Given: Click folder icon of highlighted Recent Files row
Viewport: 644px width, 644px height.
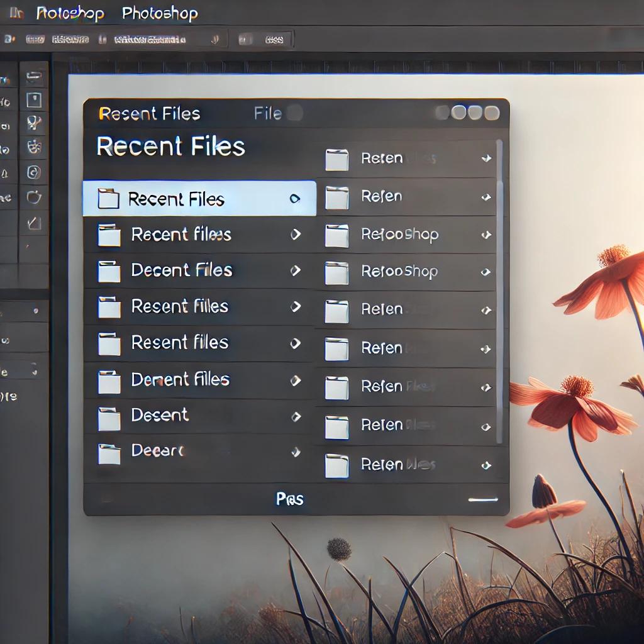Looking at the screenshot, I should click(108, 199).
